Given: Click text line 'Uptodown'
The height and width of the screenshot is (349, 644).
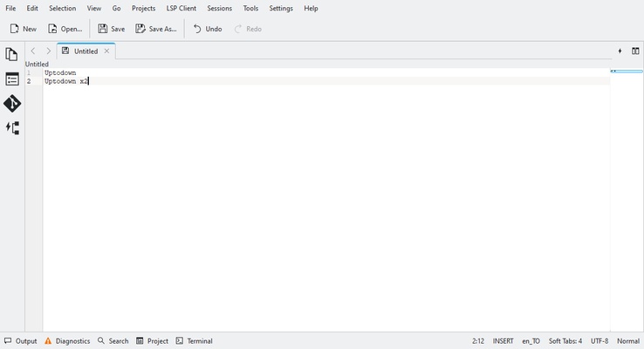Looking at the screenshot, I should 60,72.
